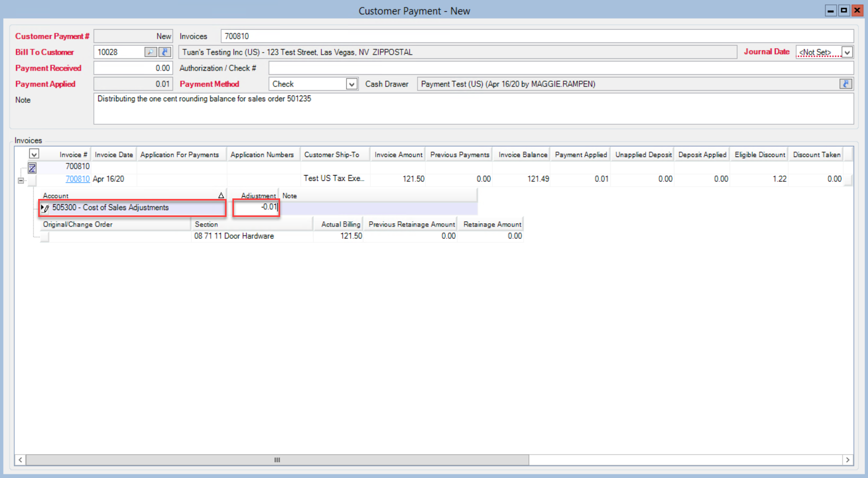
Task: Click the row edit pencil indicator for 505300
Action: [45, 208]
